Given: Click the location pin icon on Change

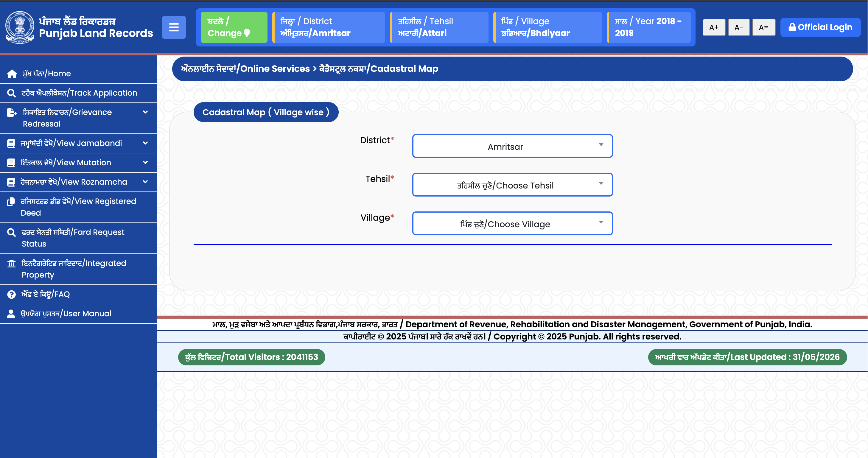Looking at the screenshot, I should pyautogui.click(x=247, y=33).
